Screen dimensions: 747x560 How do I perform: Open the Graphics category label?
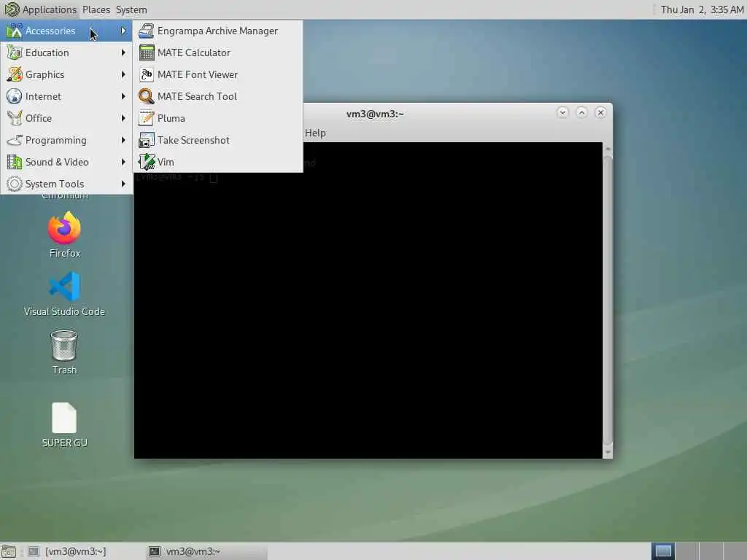coord(44,75)
